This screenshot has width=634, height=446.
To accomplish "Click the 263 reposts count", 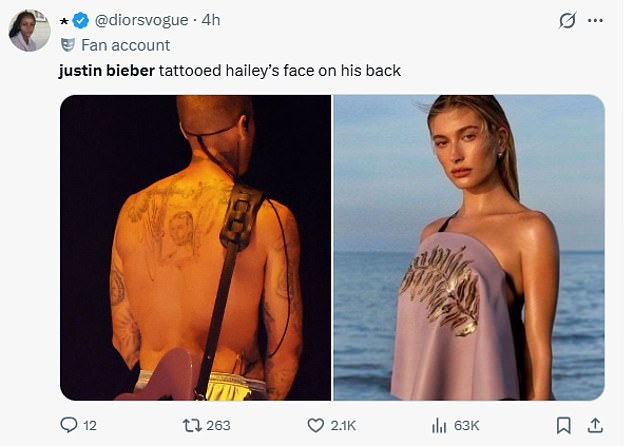I will [218, 425].
